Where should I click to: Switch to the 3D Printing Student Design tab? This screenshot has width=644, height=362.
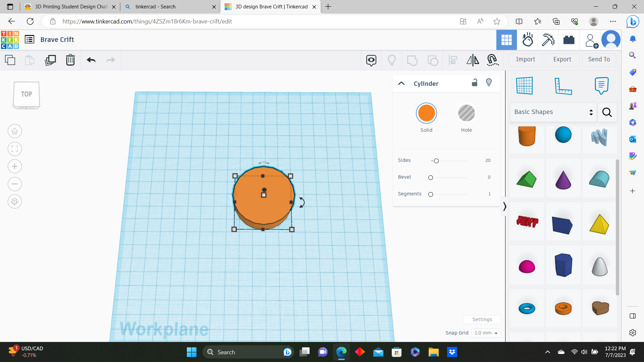(x=67, y=7)
